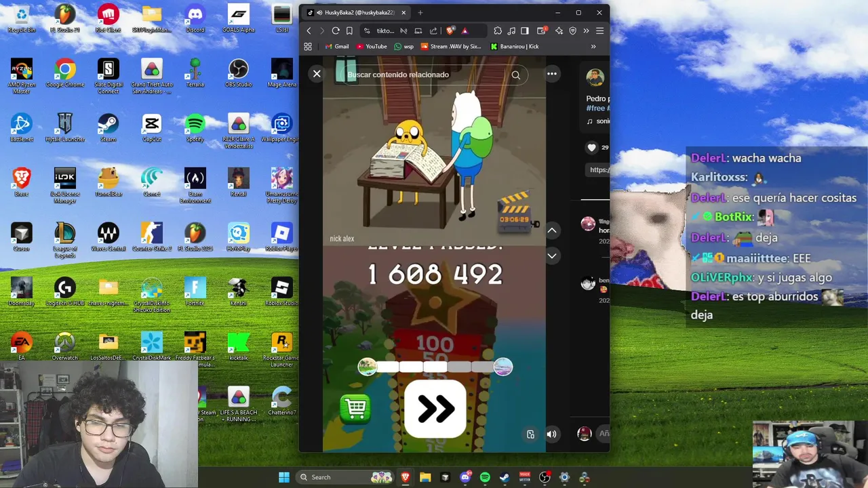Open the share icon in address bar
This screenshot has width=868, height=488.
433,30
